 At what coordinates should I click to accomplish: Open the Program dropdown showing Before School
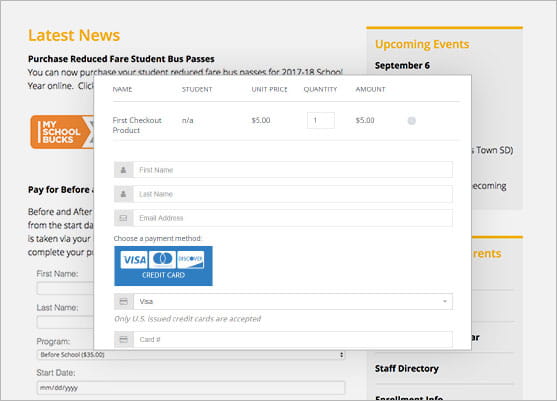click(191, 355)
